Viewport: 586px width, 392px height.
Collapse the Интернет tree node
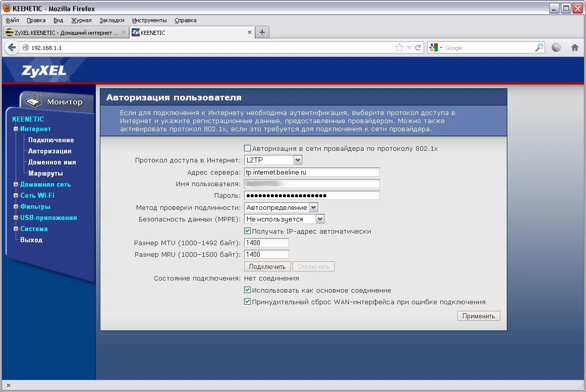click(x=16, y=129)
